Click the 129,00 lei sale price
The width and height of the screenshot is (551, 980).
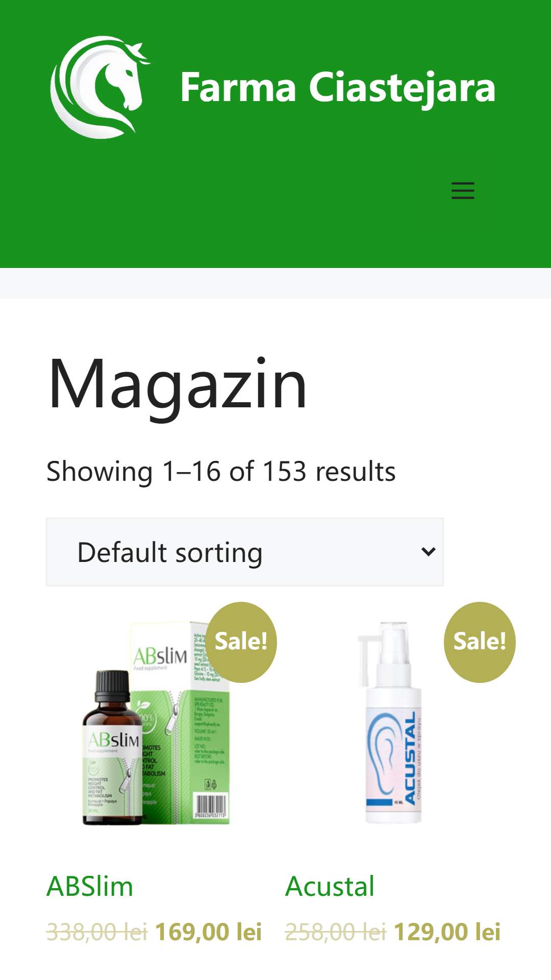(447, 932)
